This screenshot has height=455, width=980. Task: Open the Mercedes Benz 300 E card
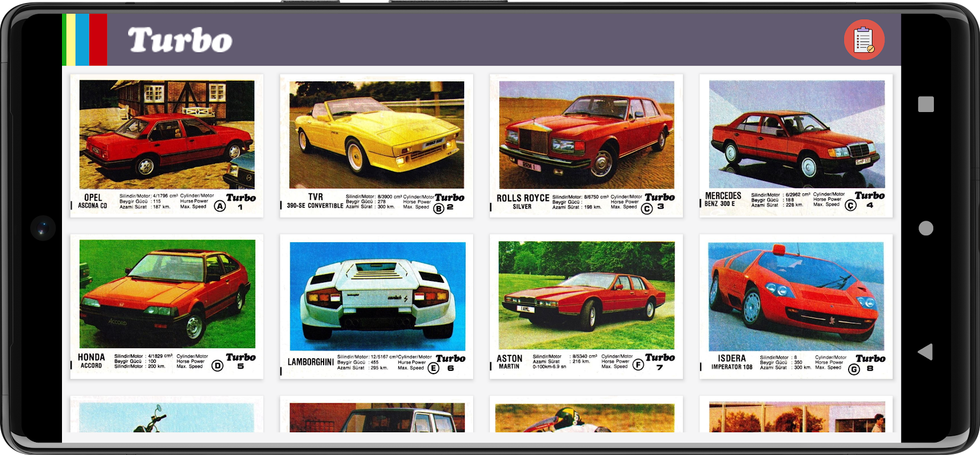(796, 146)
